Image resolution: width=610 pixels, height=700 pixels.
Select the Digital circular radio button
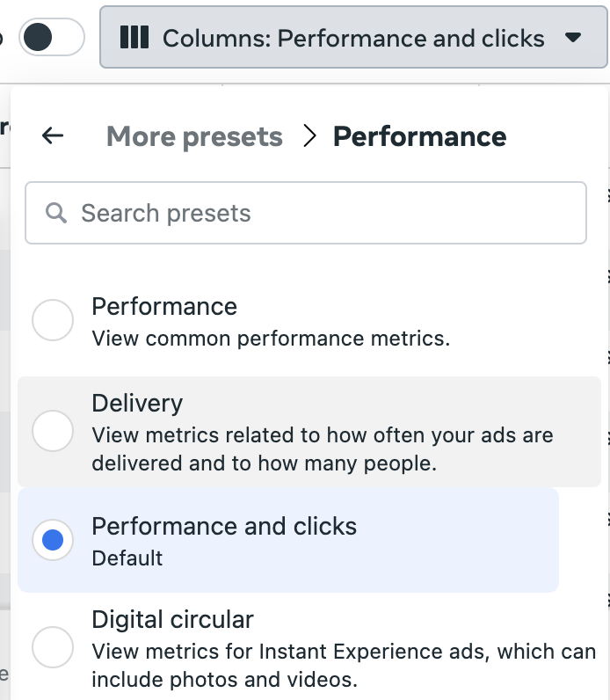click(53, 647)
